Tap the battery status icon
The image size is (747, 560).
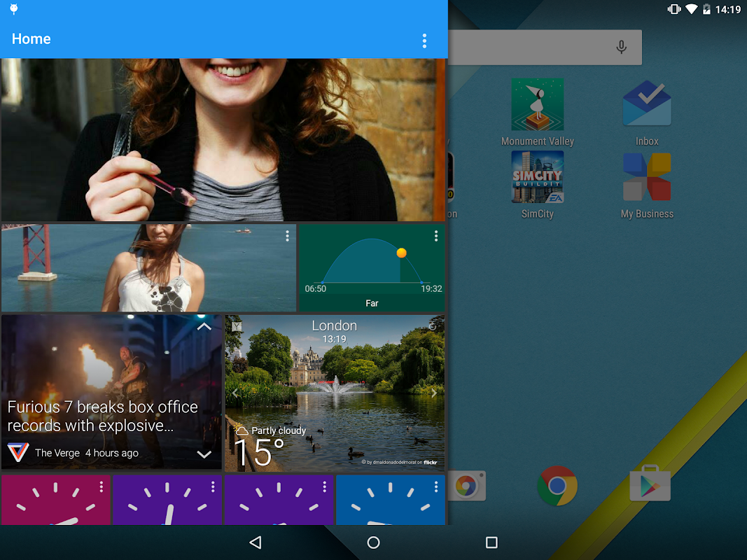(707, 9)
